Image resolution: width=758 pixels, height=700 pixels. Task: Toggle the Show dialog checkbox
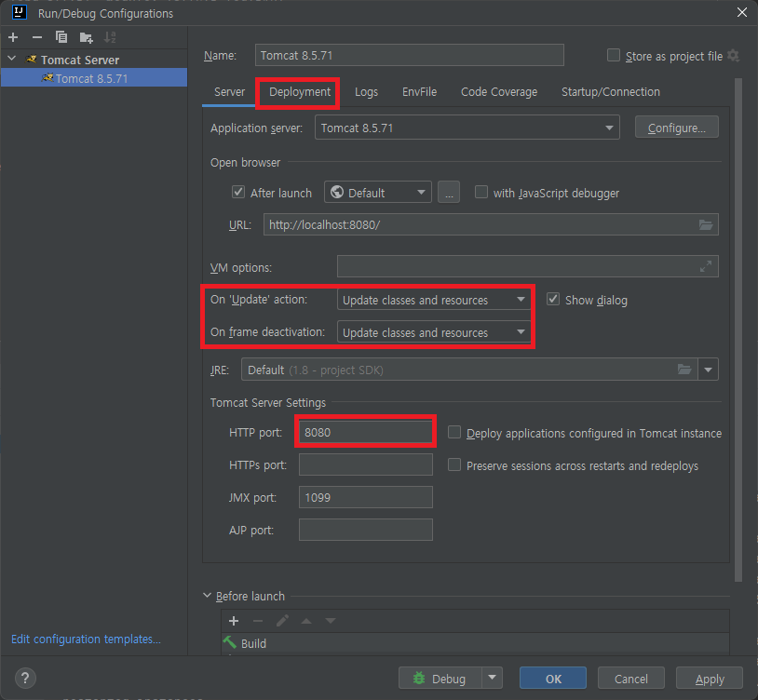(553, 299)
